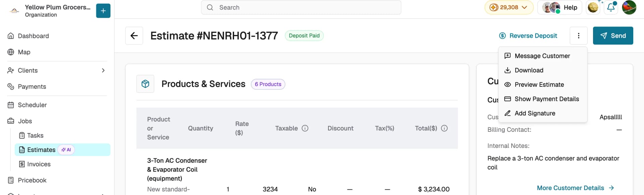Image resolution: width=644 pixels, height=195 pixels.
Task: Send the estimate
Action: click(613, 36)
